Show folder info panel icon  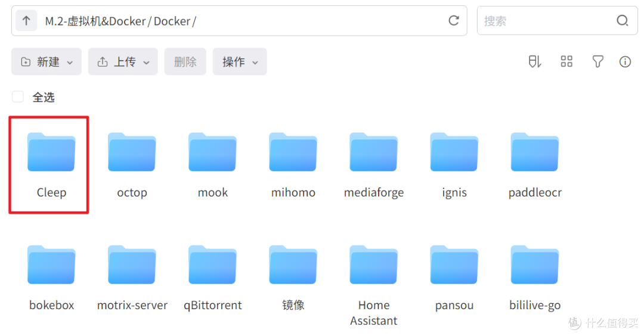pos(625,61)
